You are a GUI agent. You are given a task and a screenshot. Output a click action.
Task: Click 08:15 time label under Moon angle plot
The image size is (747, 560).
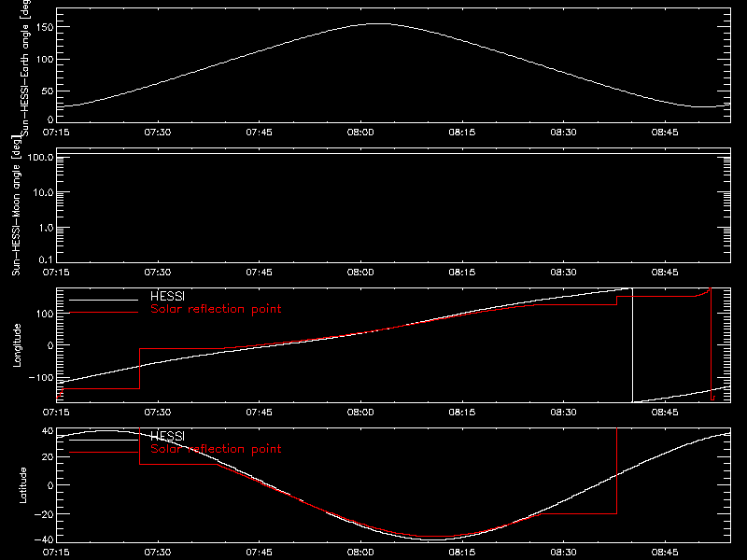[462, 272]
